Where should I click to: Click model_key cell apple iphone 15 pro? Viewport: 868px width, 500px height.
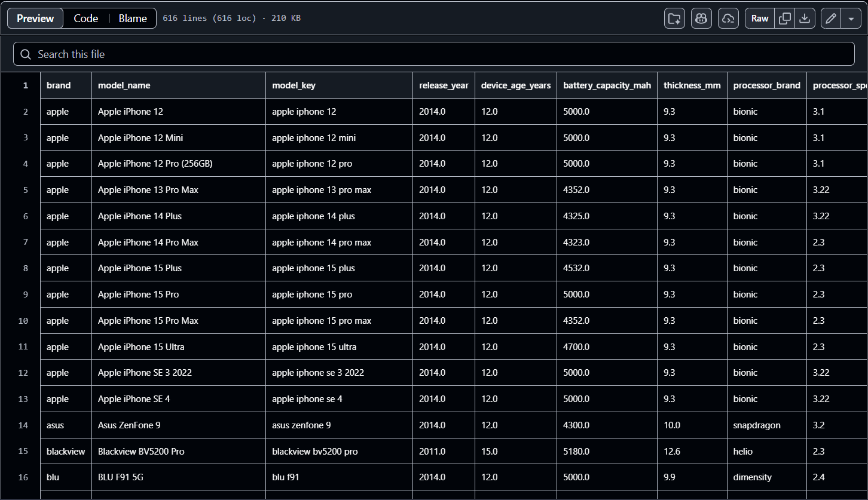[340, 295]
